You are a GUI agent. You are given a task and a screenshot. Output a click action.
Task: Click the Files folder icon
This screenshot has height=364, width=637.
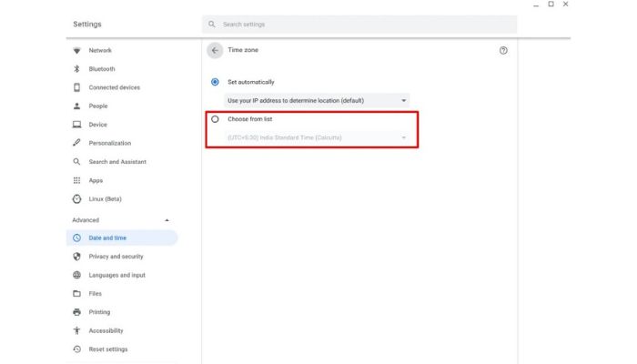[x=76, y=293]
